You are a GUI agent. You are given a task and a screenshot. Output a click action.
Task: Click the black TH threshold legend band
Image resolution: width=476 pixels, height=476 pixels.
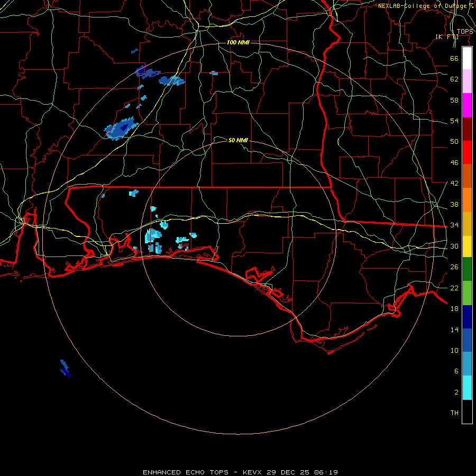point(467,411)
